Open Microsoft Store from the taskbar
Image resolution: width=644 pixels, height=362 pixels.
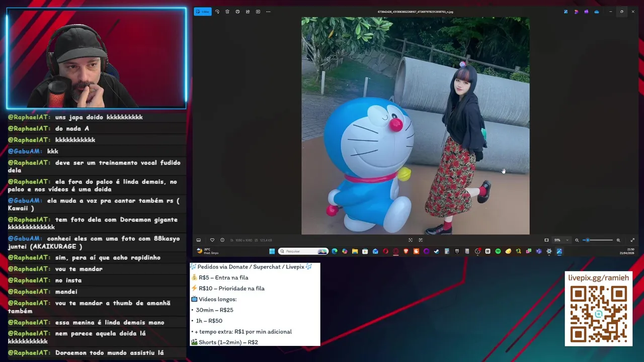[365, 251]
